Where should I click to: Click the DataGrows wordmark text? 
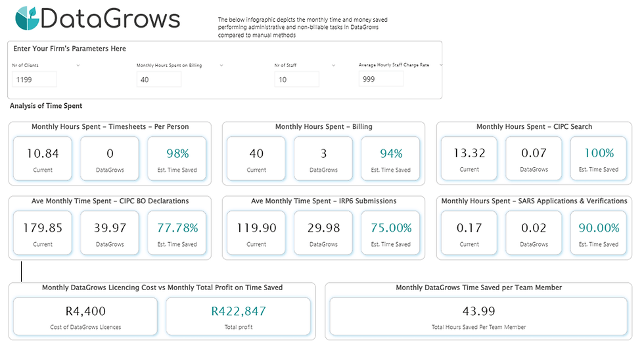[x=110, y=19]
